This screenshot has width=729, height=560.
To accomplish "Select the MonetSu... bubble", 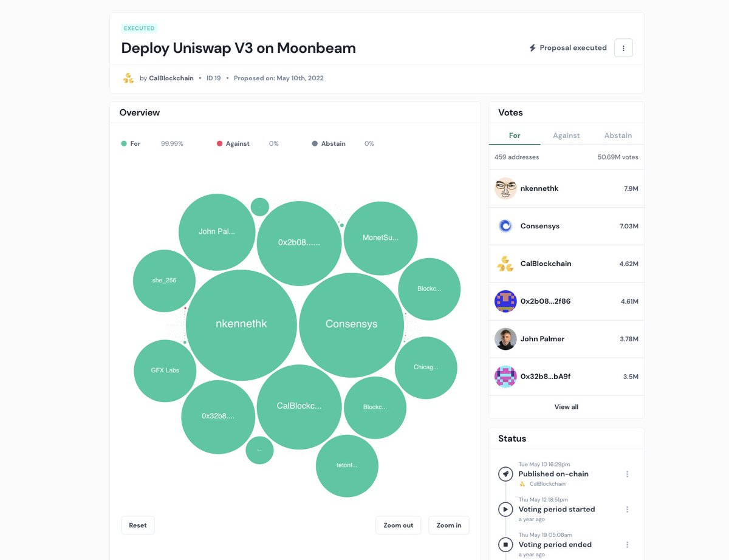I will click(x=380, y=238).
